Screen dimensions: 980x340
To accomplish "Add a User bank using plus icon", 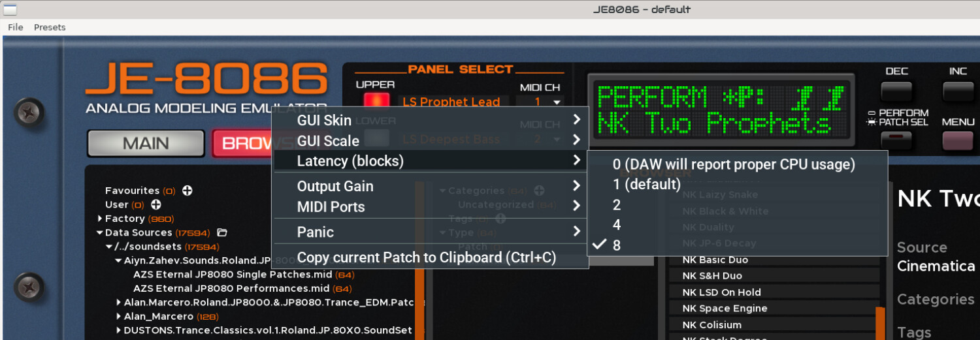I will 156,204.
